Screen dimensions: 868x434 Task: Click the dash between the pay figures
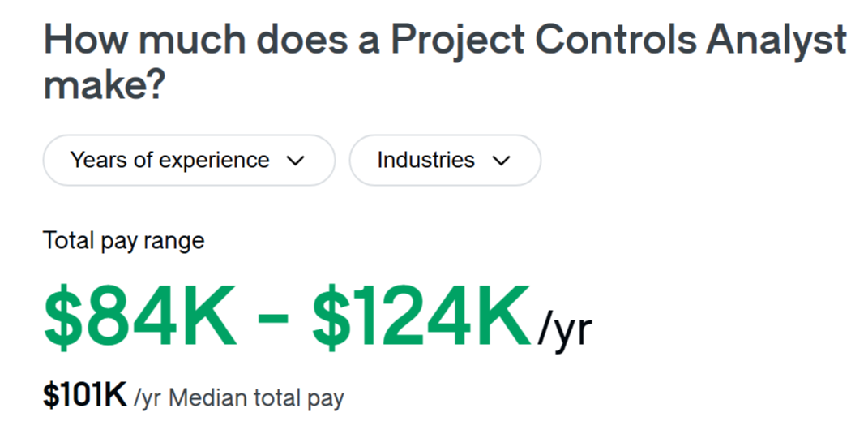pyautogui.click(x=274, y=320)
